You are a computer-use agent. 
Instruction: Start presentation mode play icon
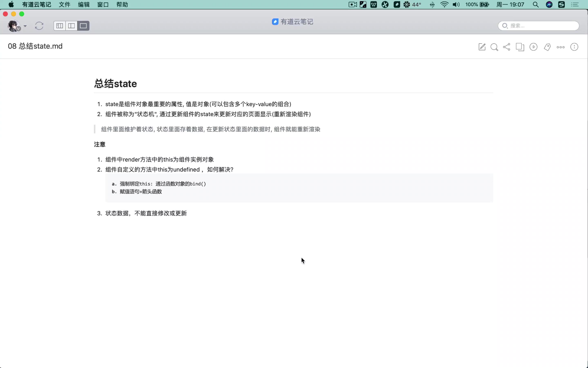tap(533, 47)
